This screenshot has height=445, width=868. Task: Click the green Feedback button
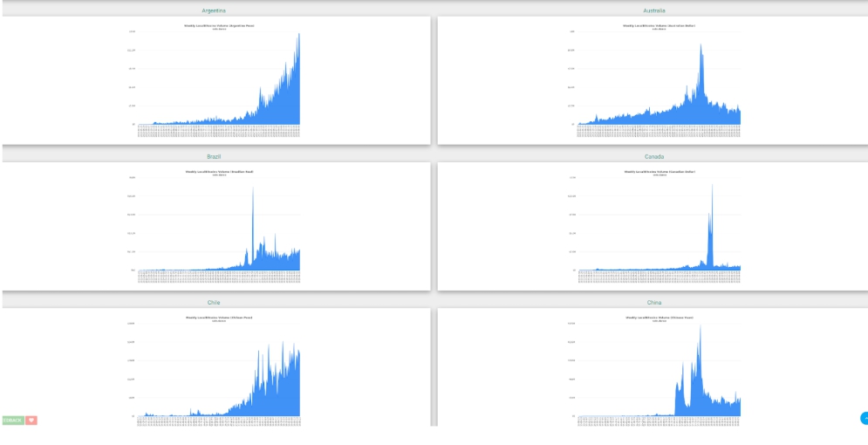tap(13, 421)
